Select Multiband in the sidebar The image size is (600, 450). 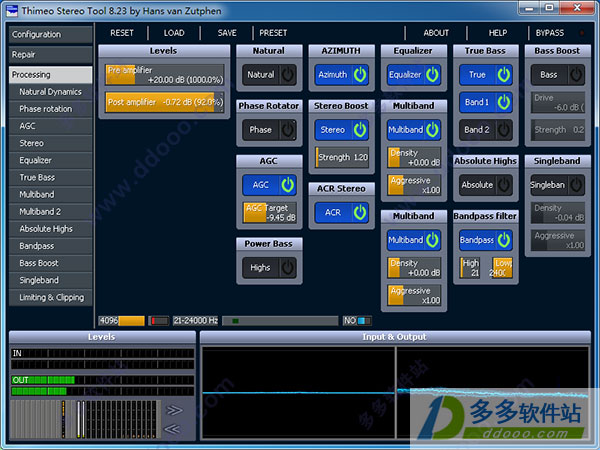coord(51,195)
